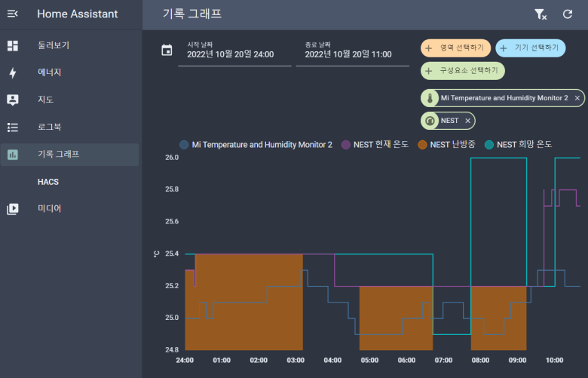Click the plus icon on 기기 선택하기
This screenshot has height=378, width=588.
504,48
